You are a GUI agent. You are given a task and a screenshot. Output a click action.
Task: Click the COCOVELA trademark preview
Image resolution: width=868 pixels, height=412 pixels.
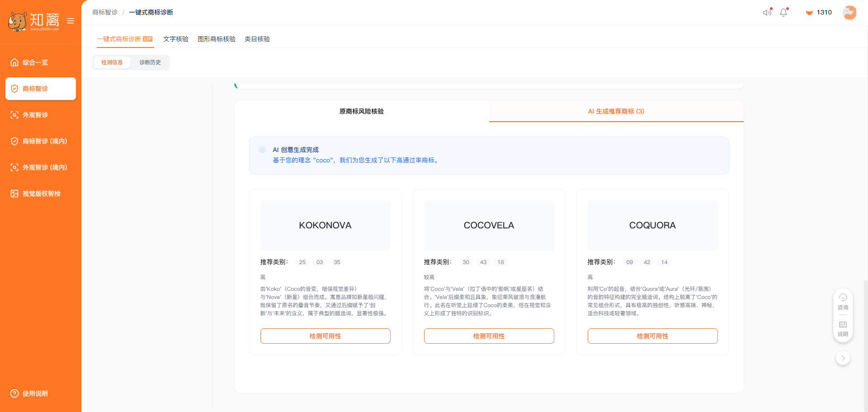point(489,225)
